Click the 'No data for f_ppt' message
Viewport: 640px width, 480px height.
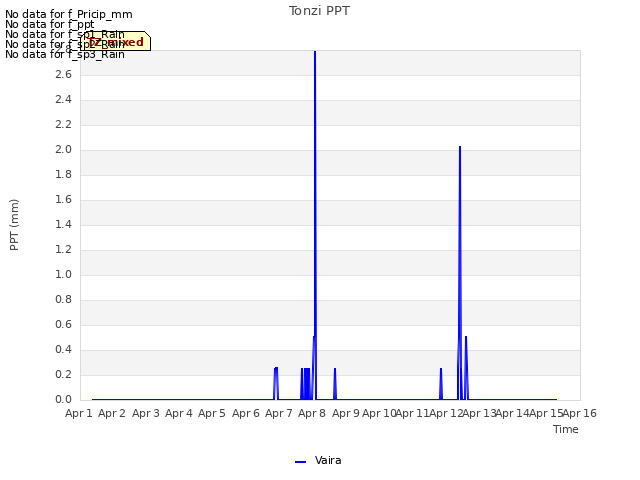49,24
